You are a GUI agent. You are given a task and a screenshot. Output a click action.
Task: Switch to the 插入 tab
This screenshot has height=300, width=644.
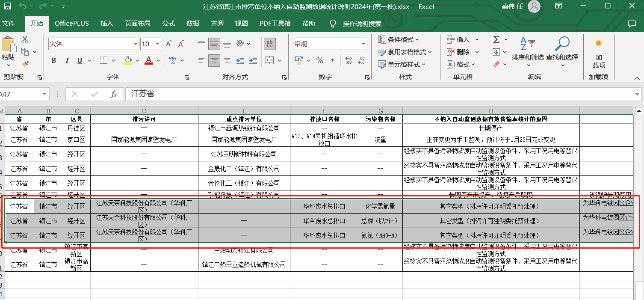(106, 24)
